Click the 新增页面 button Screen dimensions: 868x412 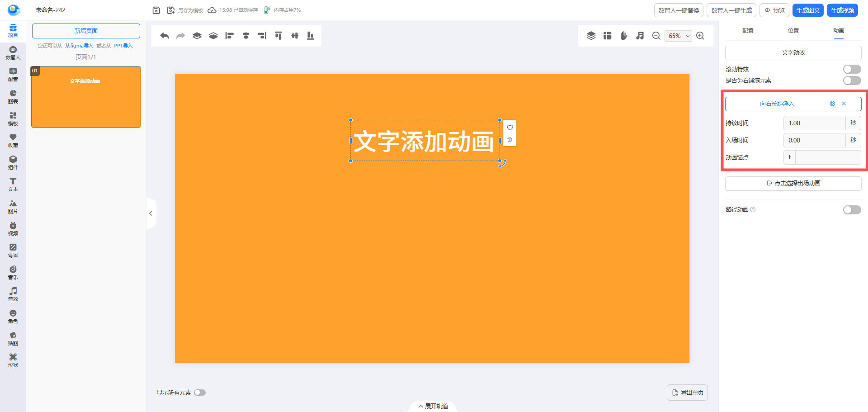tap(86, 31)
